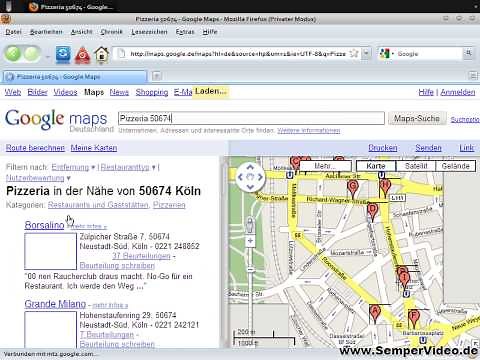Click the address bar URL field
The image size is (480, 360).
tap(237, 54)
